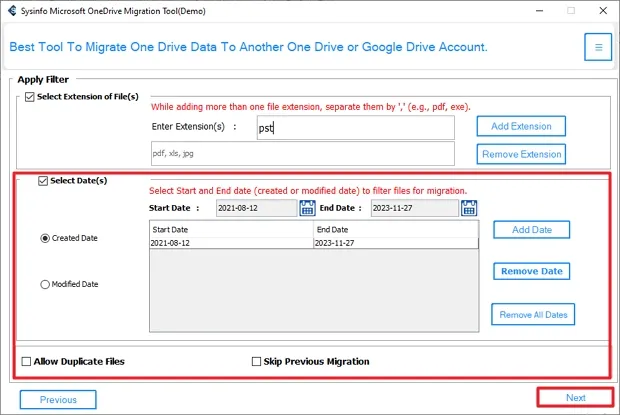The image size is (620, 415).
Task: Uncheck the Select Date(s) checkbox
Action: (42, 181)
